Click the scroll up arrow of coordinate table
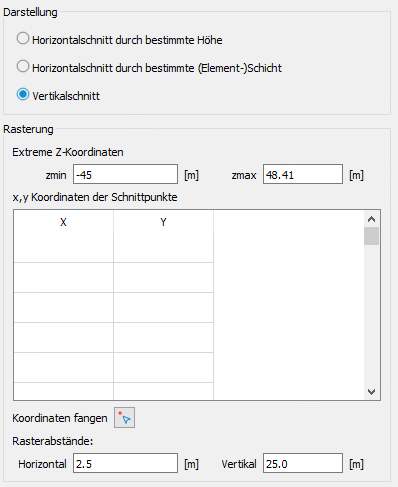The image size is (398, 487). 371,219
